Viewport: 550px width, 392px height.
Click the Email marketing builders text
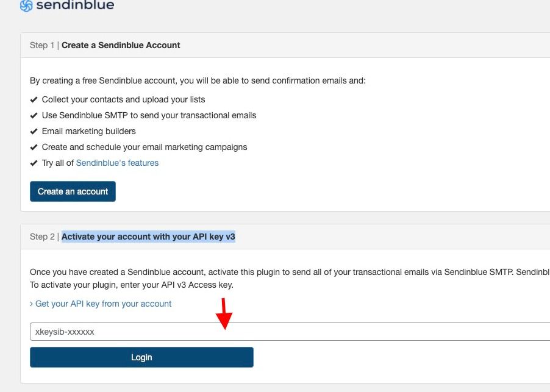[89, 131]
